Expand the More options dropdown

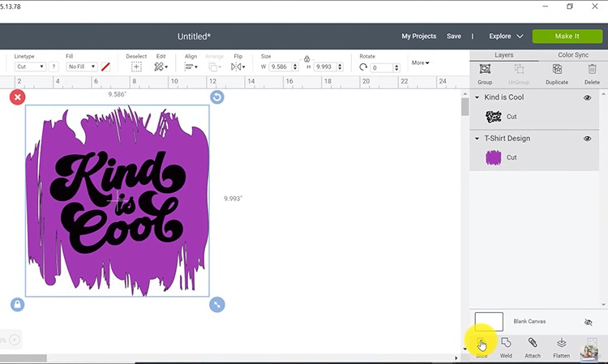click(420, 62)
